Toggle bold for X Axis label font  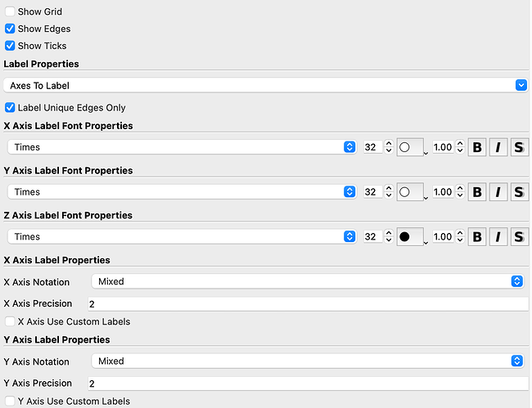(478, 147)
